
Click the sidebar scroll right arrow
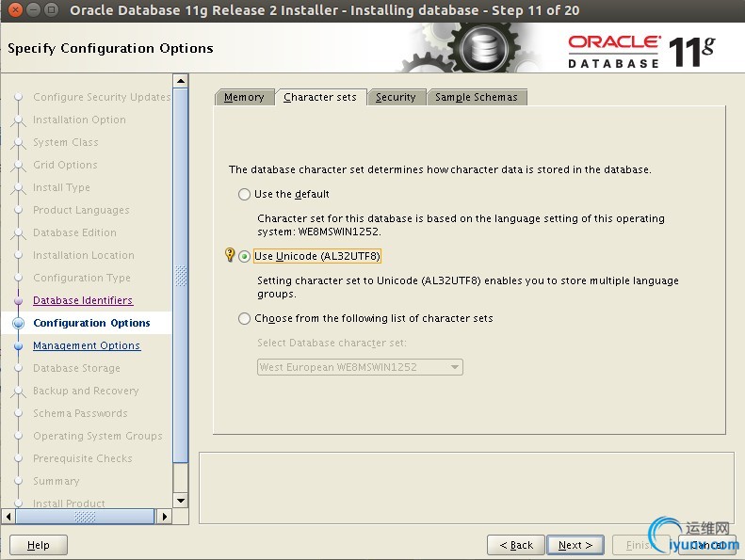coord(164,516)
